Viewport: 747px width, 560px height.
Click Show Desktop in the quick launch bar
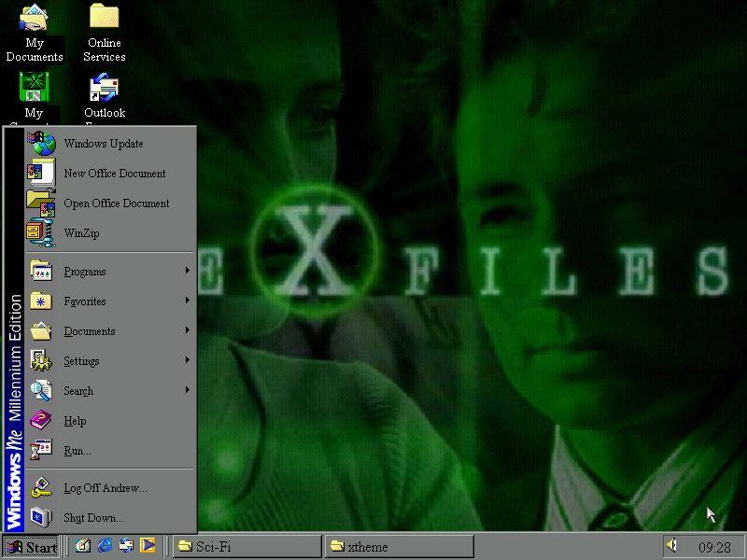point(82,546)
